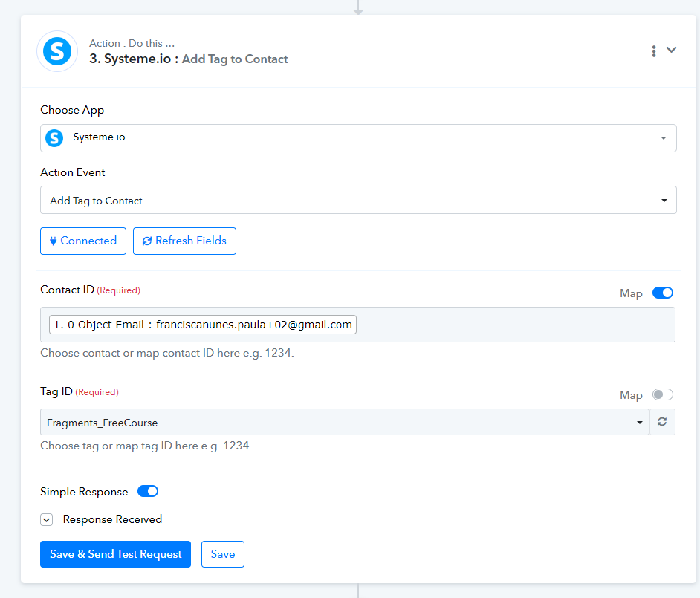The image size is (700, 598).
Task: Click the refresh icon beside the Tag ID dropdown
Action: tap(662, 422)
